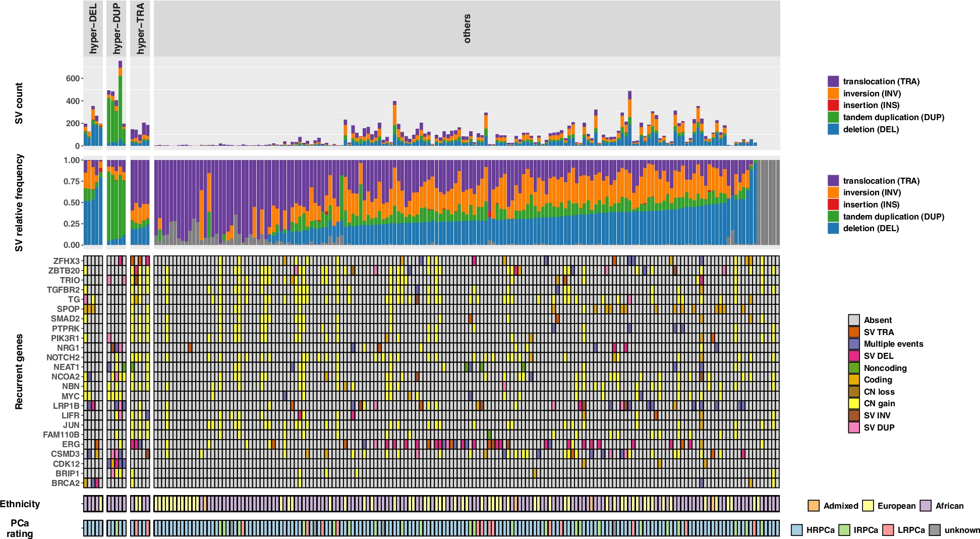980x539 pixels.
Task: Click the purple translocation swatch in SV count legend
Action: coord(833,81)
